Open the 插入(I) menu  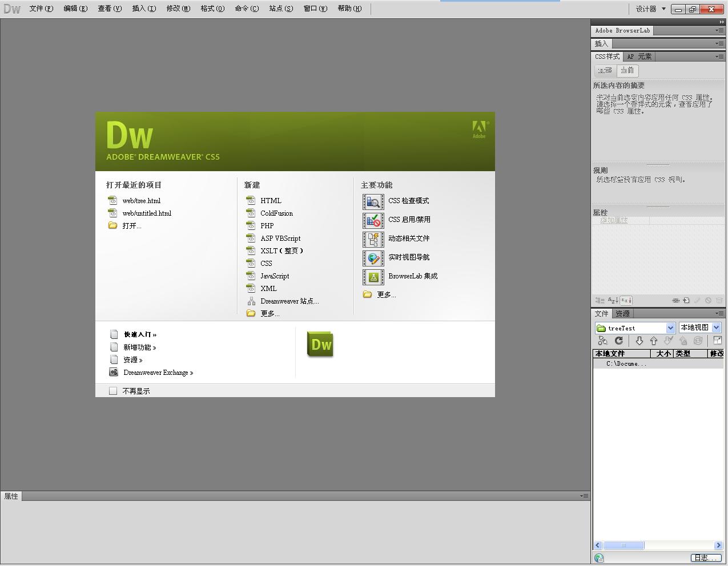(144, 9)
